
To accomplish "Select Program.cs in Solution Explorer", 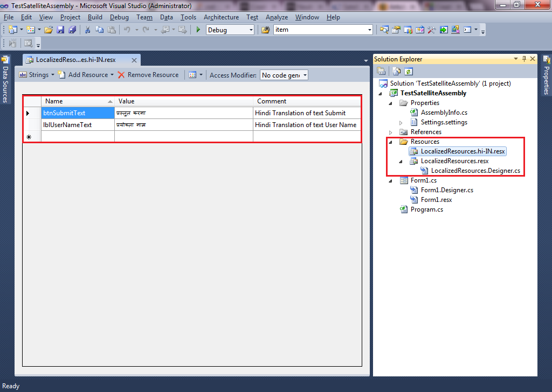I will click(427, 209).
